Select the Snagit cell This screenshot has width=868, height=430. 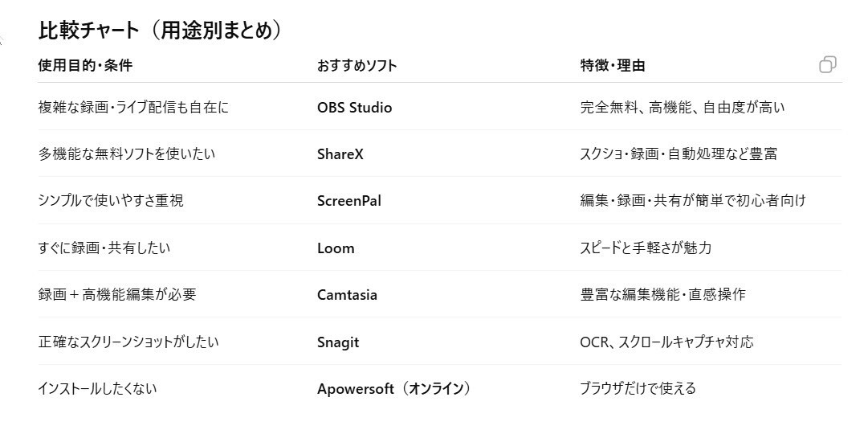338,342
